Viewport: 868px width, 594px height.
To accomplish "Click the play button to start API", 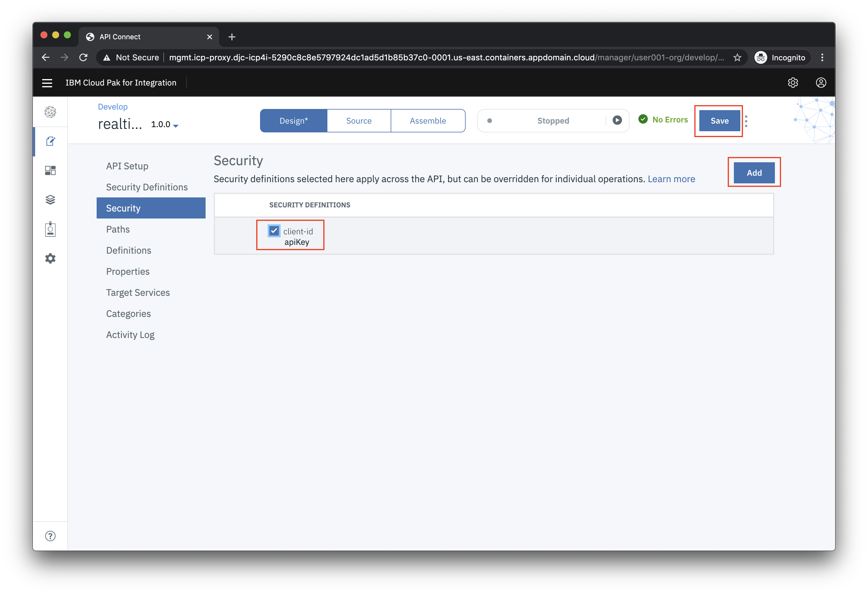I will click(x=617, y=121).
